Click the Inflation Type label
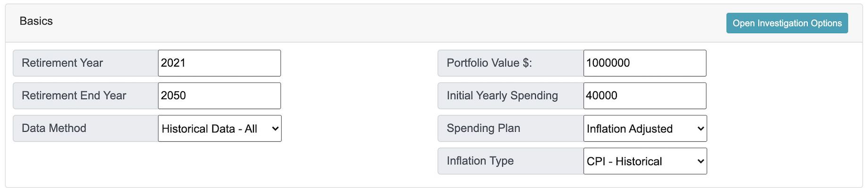Image resolution: width=868 pixels, height=188 pixels. point(480,161)
